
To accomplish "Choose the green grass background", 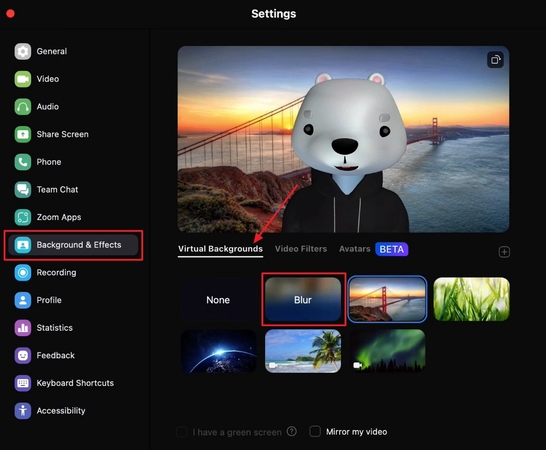I will coord(471,300).
